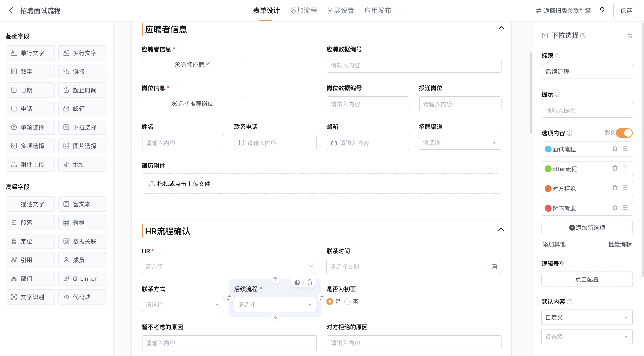Switch to 应用发布 tab

point(378,11)
